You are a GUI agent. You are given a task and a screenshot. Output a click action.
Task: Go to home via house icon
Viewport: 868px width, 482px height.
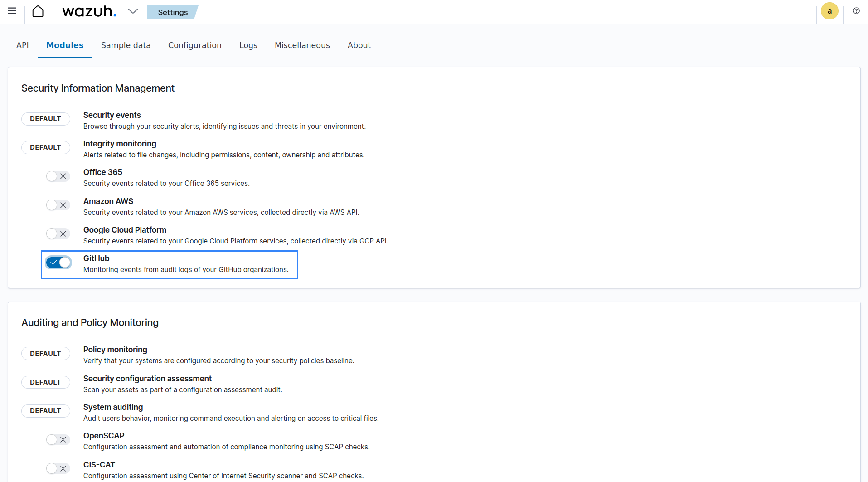[x=38, y=11]
